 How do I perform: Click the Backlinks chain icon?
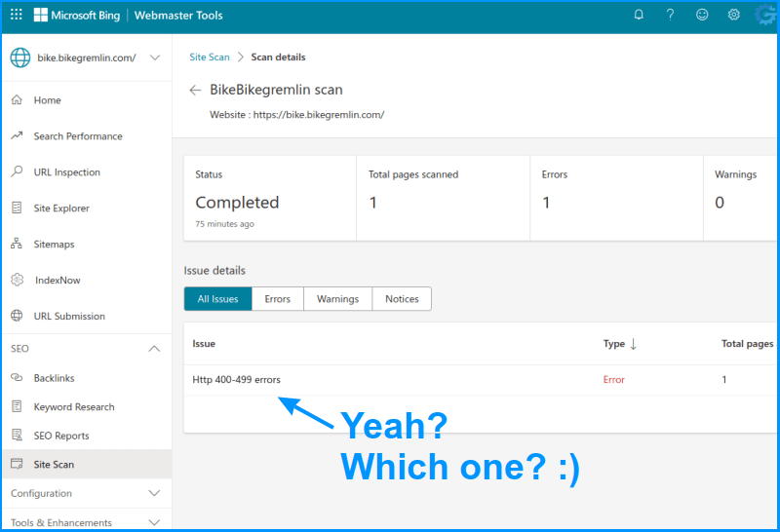click(17, 378)
